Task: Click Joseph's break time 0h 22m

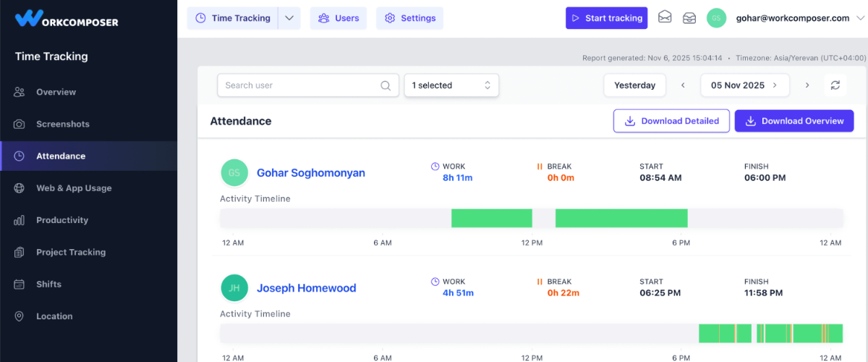Action: point(563,292)
